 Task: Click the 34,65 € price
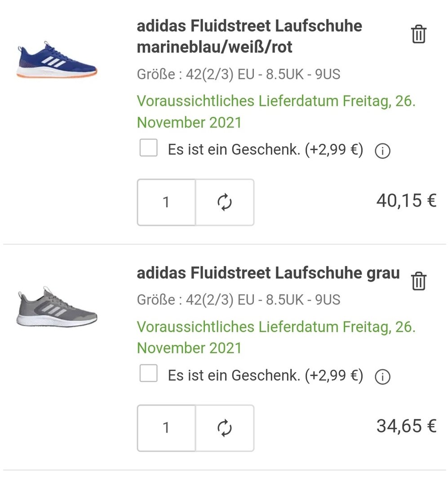pos(406,426)
